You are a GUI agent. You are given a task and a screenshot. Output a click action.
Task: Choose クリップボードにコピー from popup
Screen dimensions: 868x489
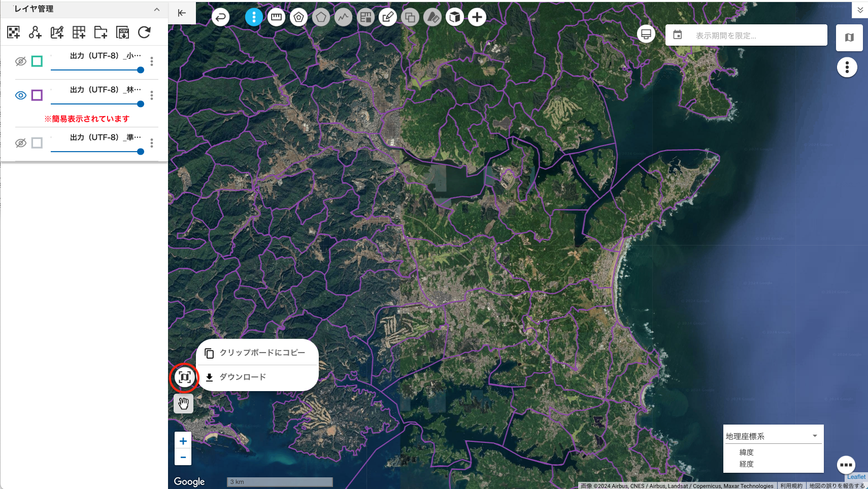click(x=257, y=353)
